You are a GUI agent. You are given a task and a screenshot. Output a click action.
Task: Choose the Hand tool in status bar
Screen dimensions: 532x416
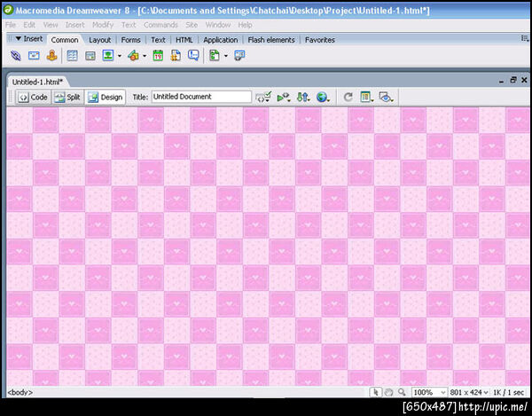point(389,393)
